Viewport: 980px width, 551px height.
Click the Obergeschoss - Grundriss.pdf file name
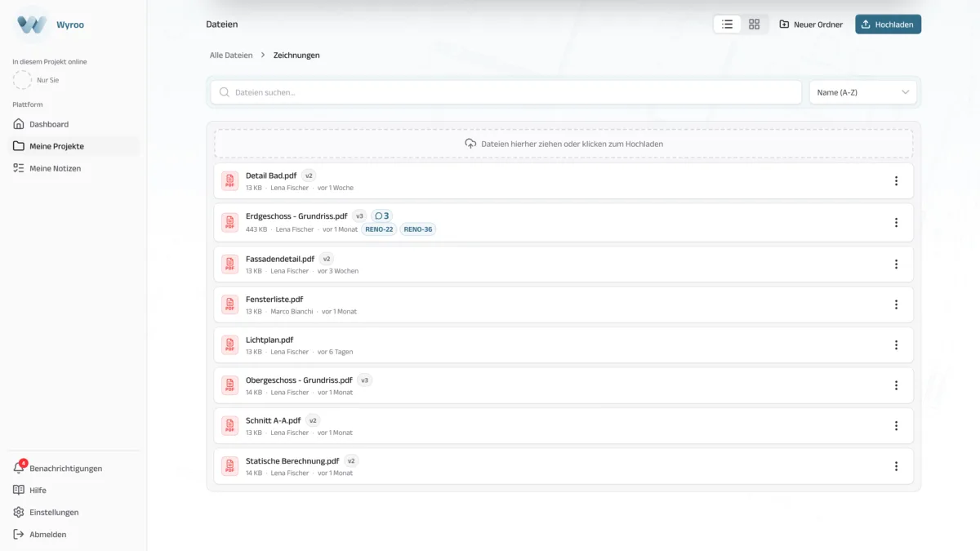[x=299, y=380]
